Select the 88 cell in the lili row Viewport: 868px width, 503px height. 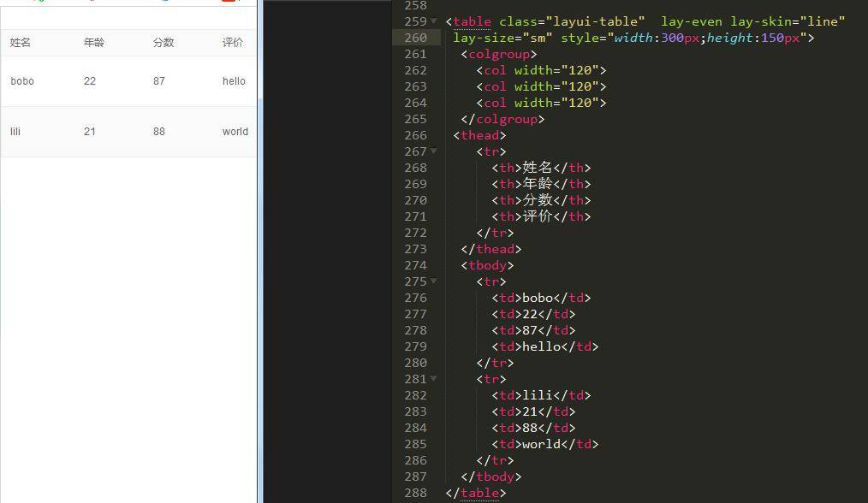[159, 132]
